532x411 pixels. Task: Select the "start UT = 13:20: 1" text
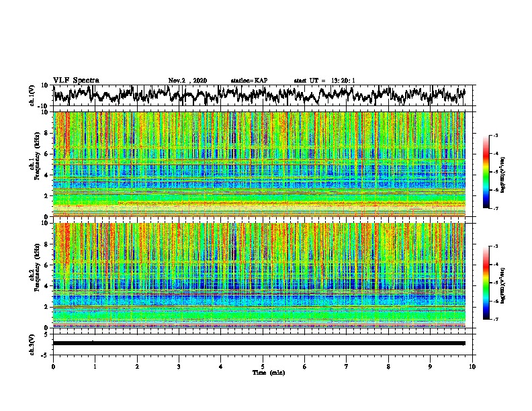[324, 81]
